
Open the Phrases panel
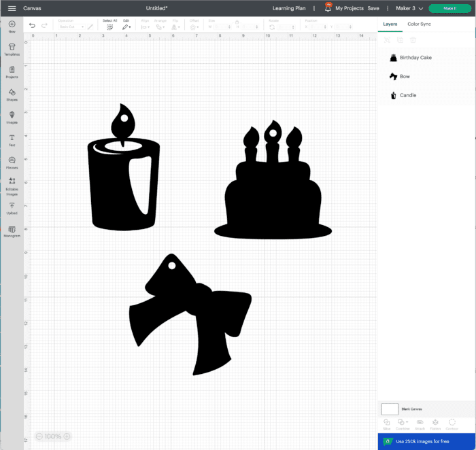pyautogui.click(x=12, y=162)
